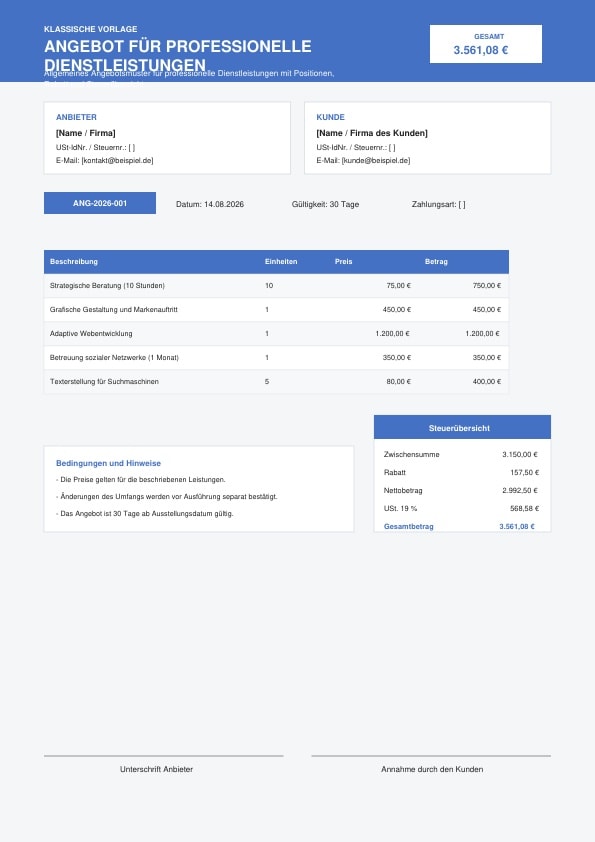595x842 pixels.
Task: Select the kunde@beispiel.de email text
Action: point(376,161)
